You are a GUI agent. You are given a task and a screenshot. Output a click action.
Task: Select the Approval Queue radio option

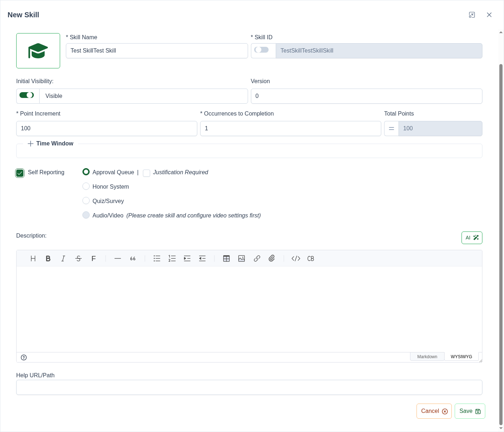86,172
